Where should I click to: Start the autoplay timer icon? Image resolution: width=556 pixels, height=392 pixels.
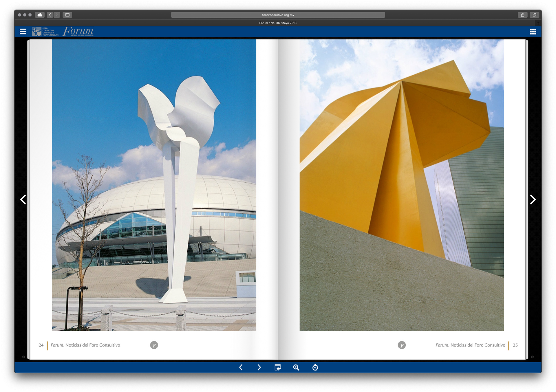[315, 367]
